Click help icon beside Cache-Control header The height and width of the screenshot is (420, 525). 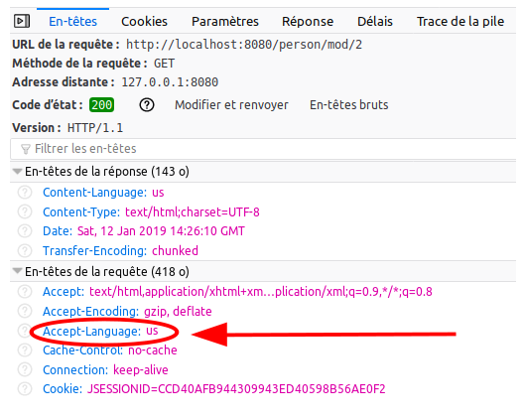(25, 350)
